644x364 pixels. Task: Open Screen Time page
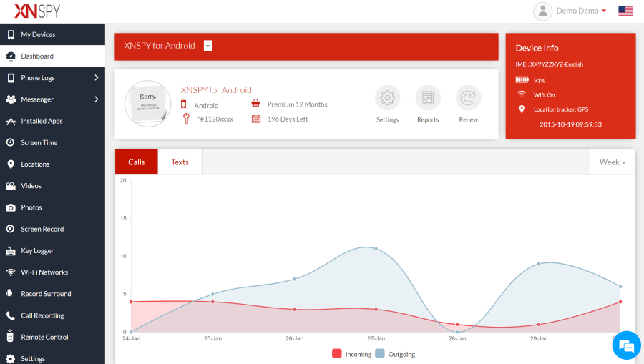52,142
